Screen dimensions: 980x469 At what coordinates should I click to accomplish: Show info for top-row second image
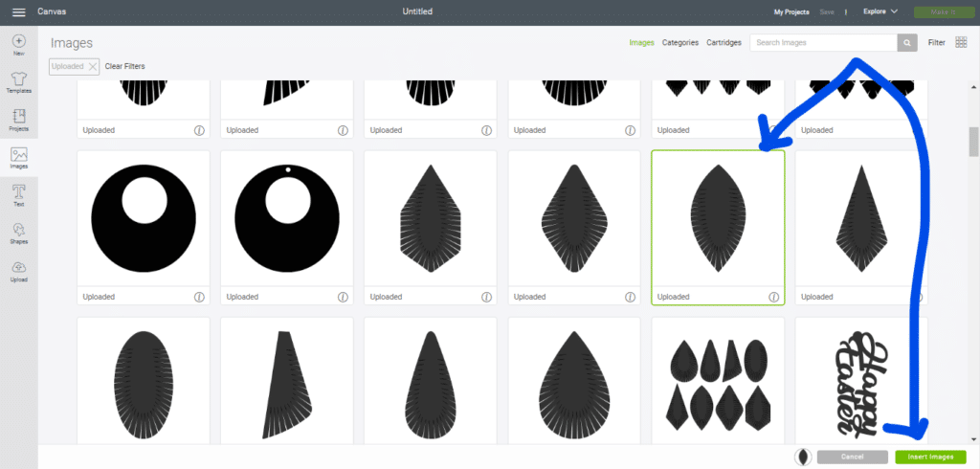click(343, 130)
